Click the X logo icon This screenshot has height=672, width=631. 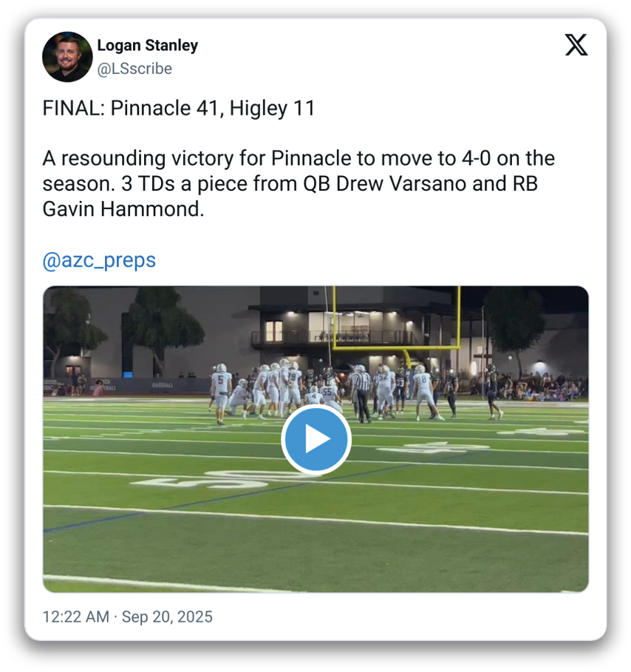(x=576, y=46)
